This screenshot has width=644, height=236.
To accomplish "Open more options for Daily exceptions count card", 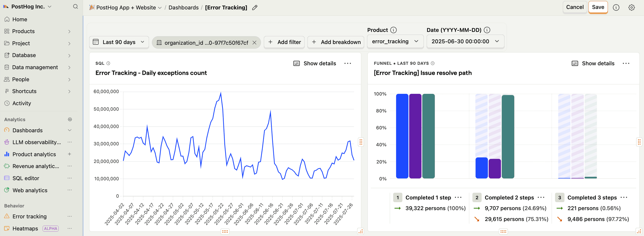I will [348, 63].
